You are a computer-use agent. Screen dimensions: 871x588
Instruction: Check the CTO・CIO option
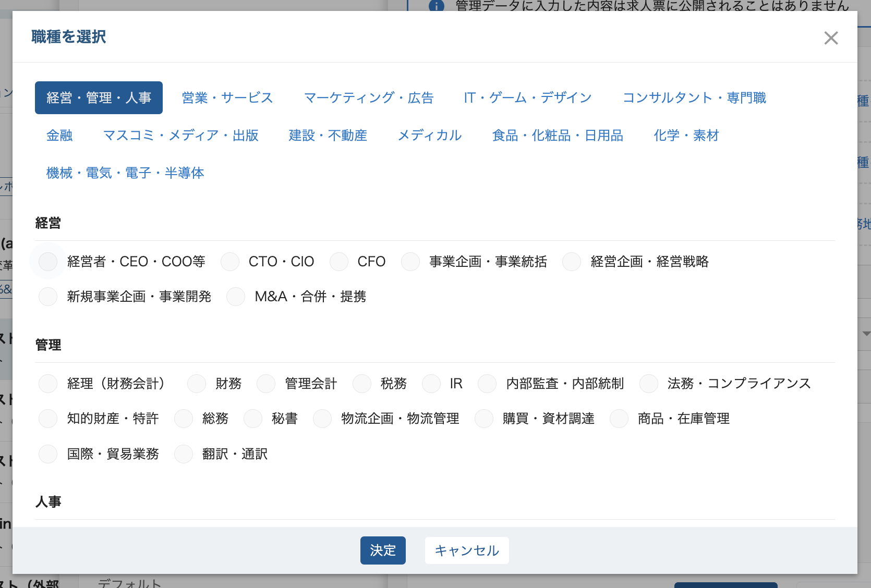coord(229,261)
